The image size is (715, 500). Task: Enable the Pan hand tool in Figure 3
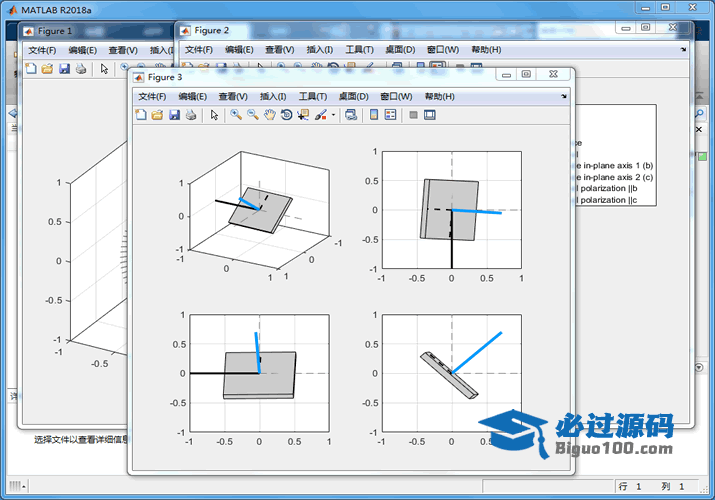click(269, 115)
